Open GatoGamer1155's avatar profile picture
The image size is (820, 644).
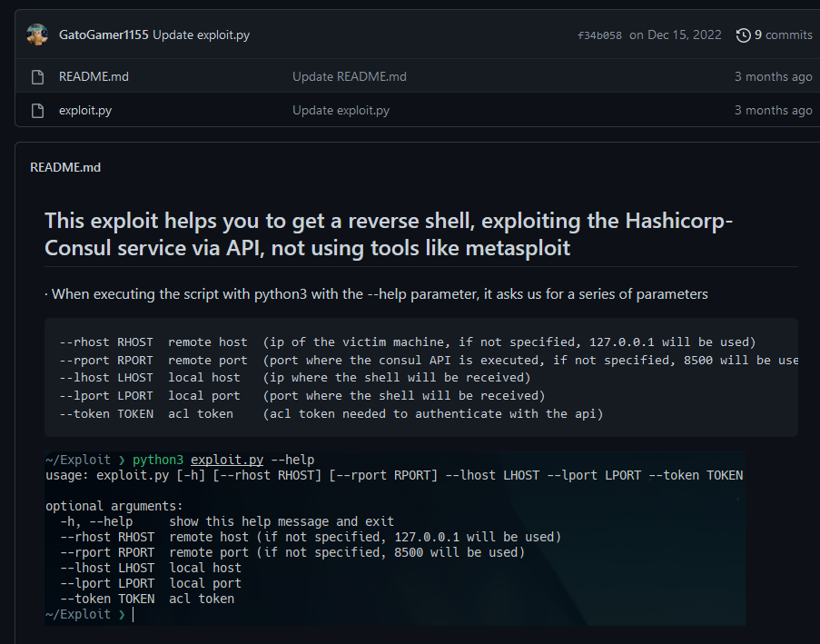pyautogui.click(x=37, y=35)
